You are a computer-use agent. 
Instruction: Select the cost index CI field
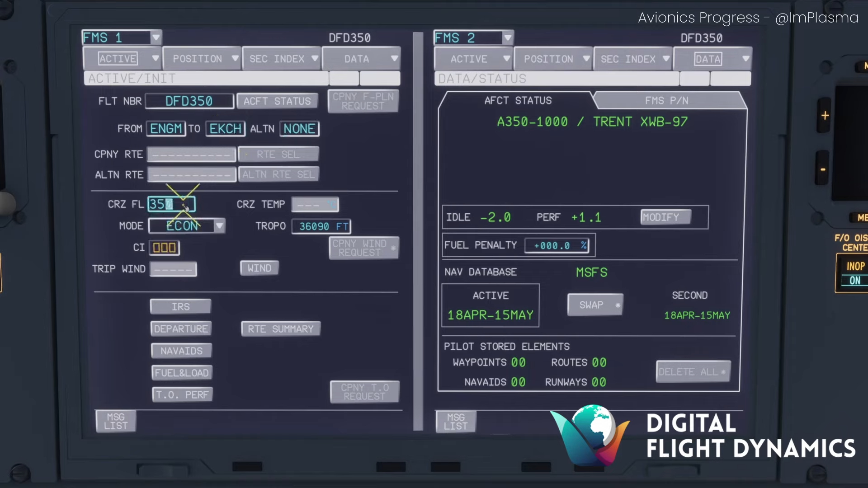(x=165, y=248)
